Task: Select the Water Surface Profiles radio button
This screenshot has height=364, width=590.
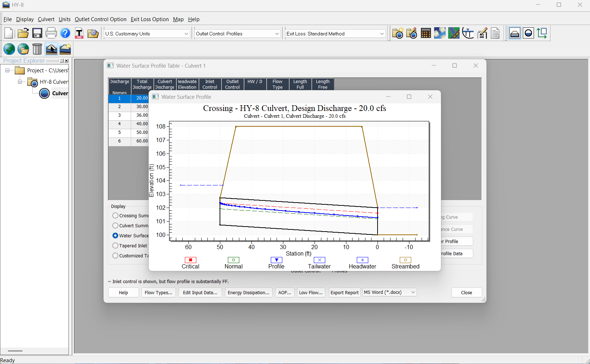Action: pyautogui.click(x=115, y=236)
